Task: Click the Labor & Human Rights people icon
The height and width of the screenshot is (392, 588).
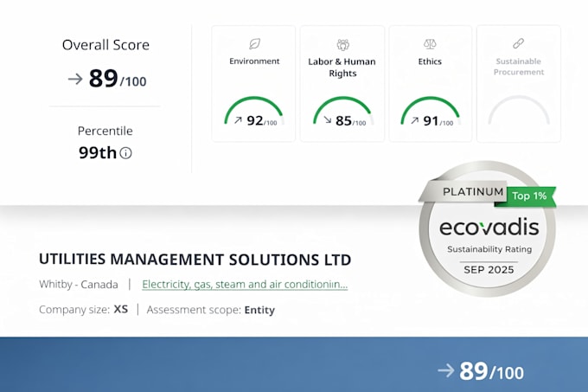Action: point(342,45)
